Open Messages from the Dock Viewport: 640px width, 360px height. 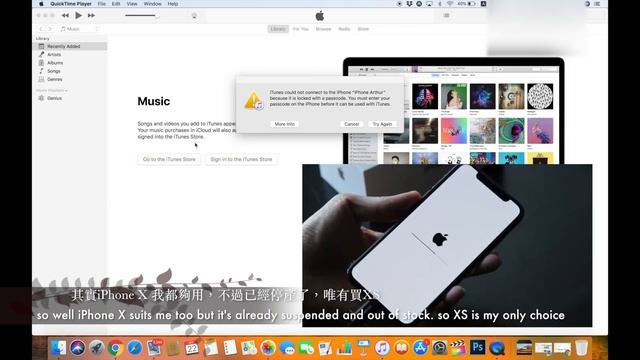287,348
